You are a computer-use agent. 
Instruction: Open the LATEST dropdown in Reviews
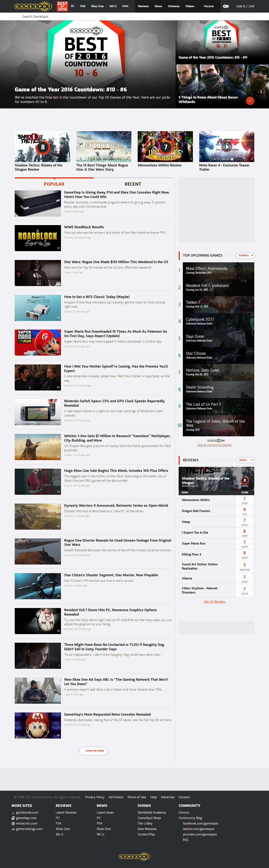tap(246, 460)
